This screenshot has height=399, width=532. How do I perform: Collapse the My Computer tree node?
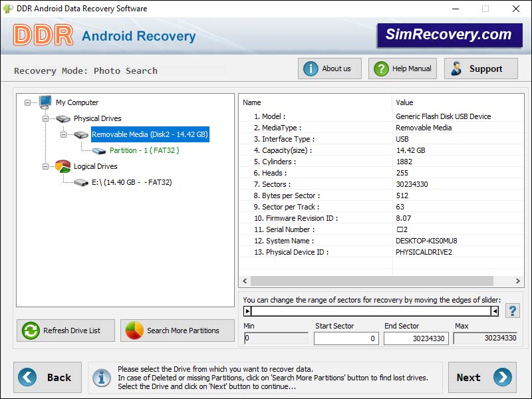click(x=27, y=102)
